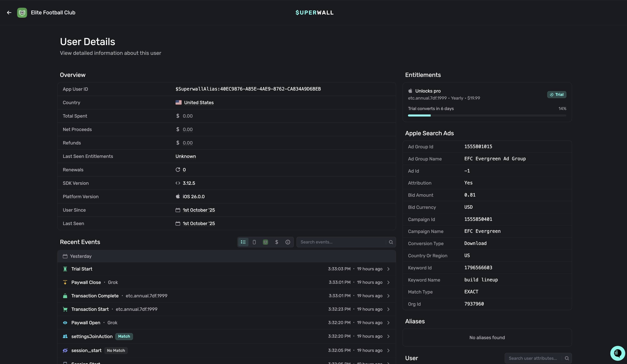Expand the Trial Start event chevron
627x364 pixels.
point(388,269)
